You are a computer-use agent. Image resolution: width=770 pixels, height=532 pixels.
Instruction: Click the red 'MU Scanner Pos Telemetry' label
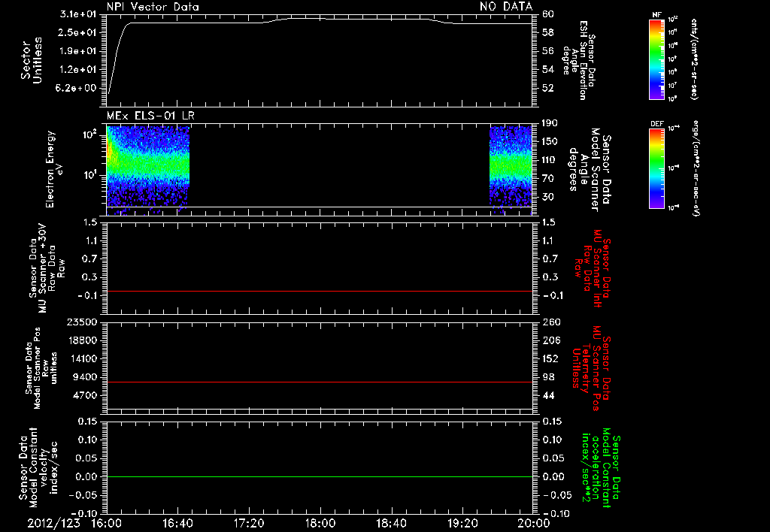click(591, 368)
